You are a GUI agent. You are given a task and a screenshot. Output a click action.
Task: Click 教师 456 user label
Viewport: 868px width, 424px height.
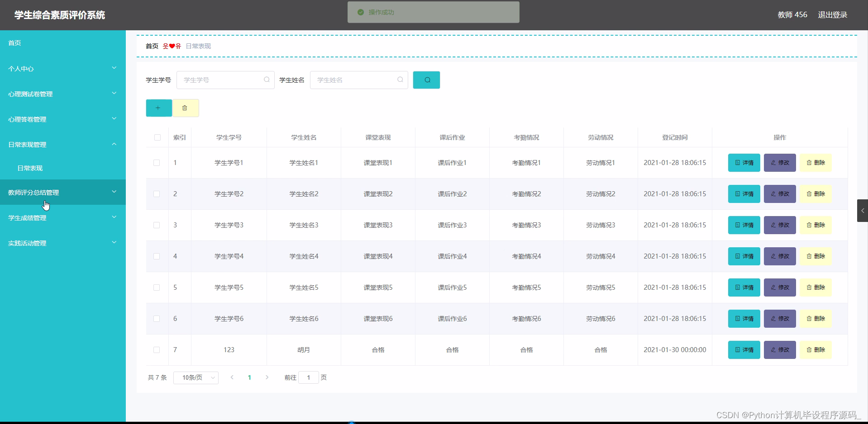(x=792, y=15)
